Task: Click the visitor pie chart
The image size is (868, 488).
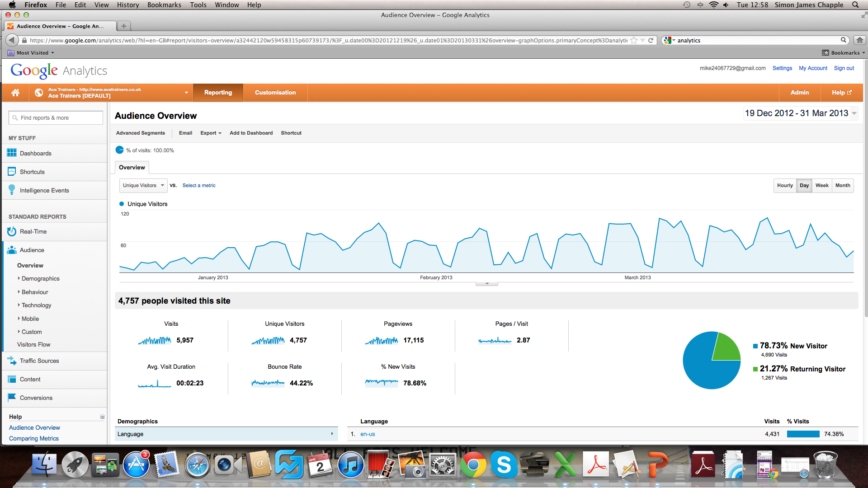Action: (x=712, y=360)
